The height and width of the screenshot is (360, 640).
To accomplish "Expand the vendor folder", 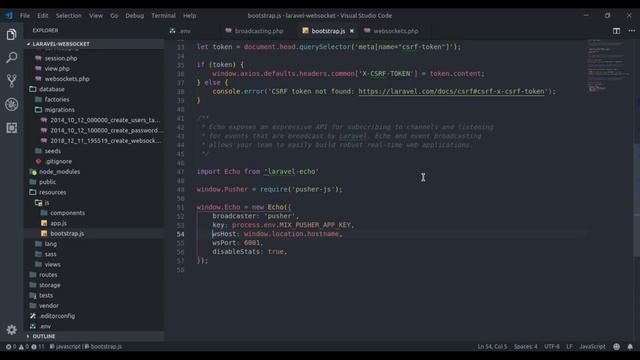I will (49, 306).
